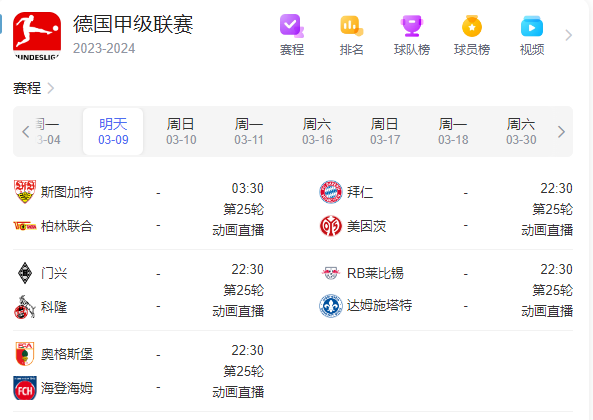Open the 视频 video icon

(532, 26)
